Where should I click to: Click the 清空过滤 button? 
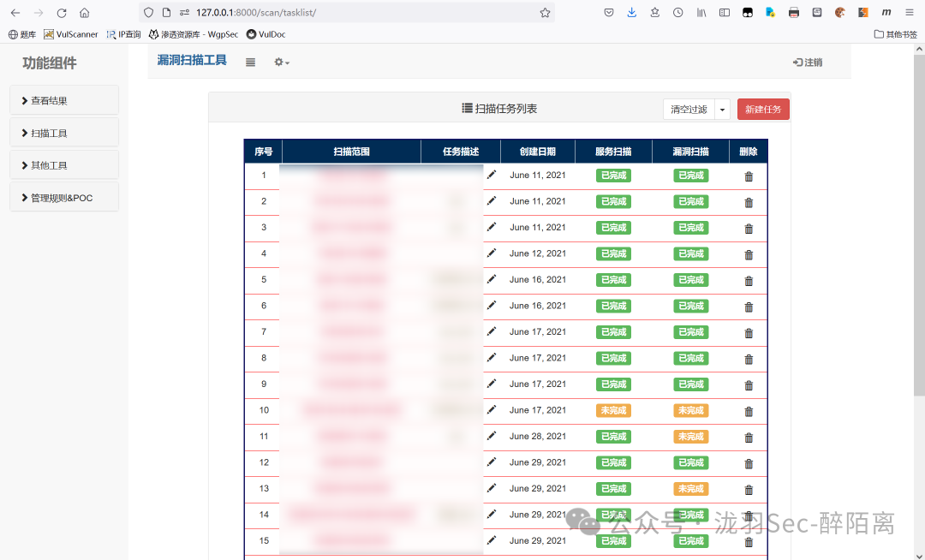pos(689,109)
